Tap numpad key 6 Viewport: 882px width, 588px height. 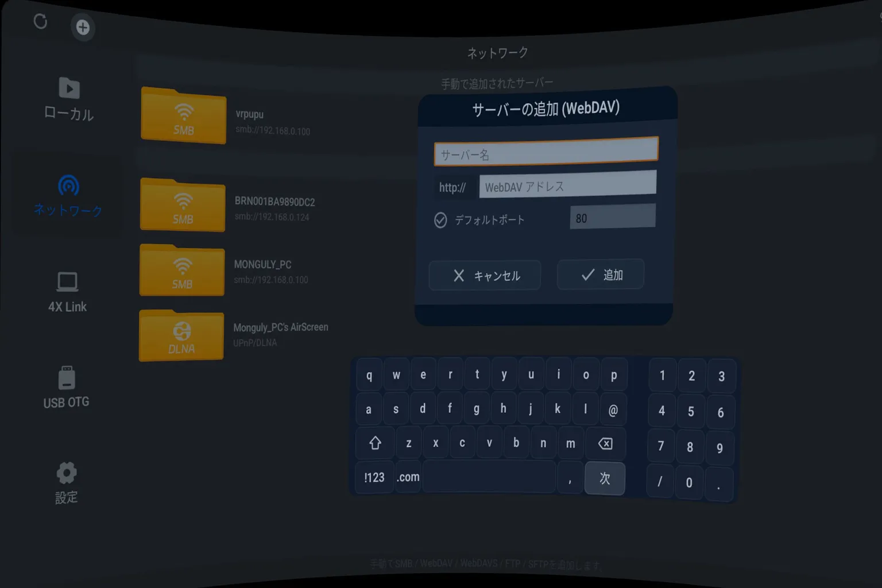[721, 413]
